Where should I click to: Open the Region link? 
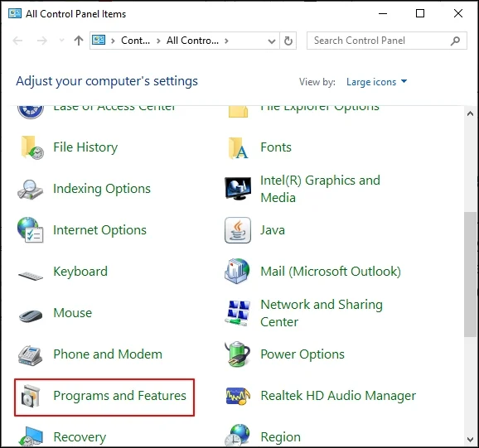tap(280, 437)
